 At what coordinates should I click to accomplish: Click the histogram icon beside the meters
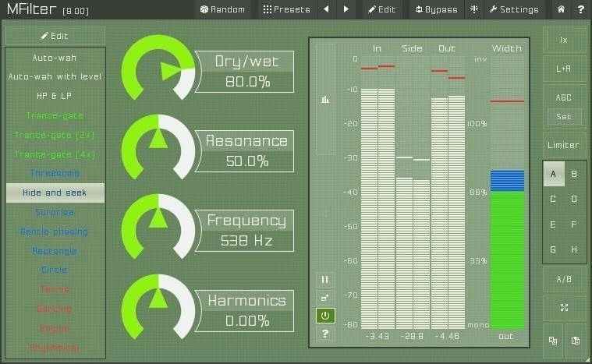(x=325, y=99)
